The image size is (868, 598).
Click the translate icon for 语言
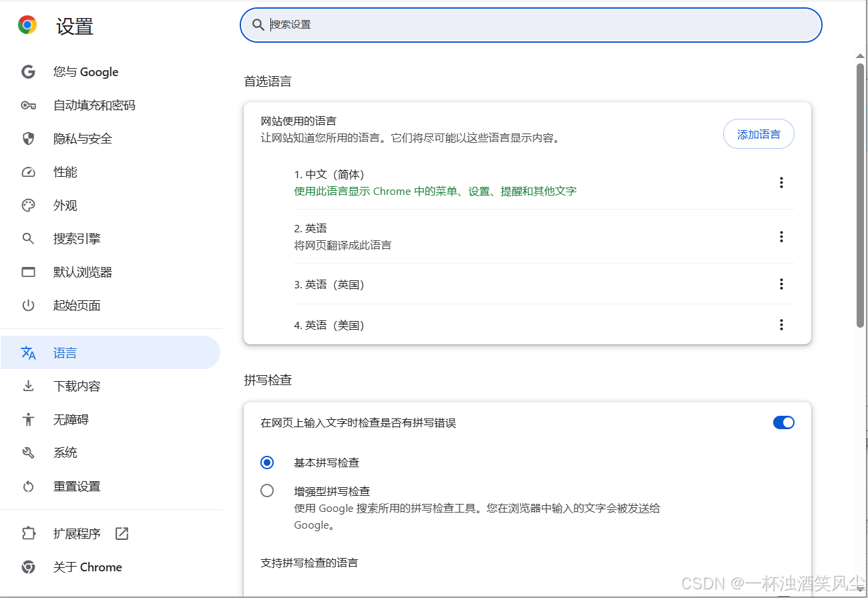(x=28, y=353)
